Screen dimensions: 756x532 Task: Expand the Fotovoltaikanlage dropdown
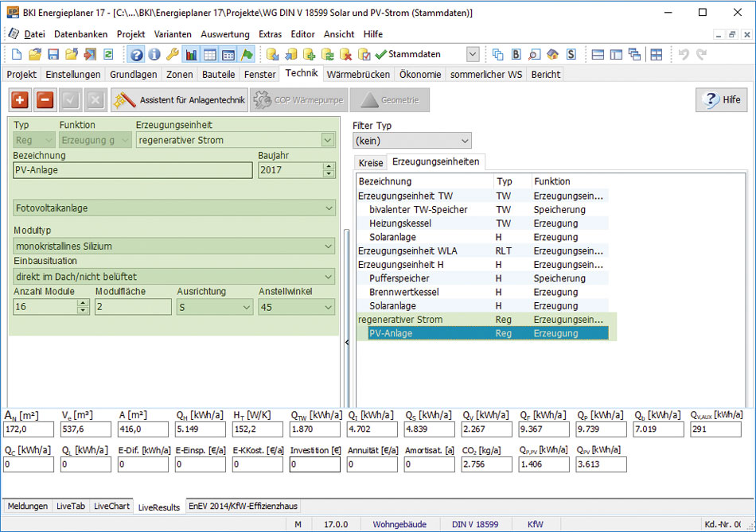click(174, 208)
